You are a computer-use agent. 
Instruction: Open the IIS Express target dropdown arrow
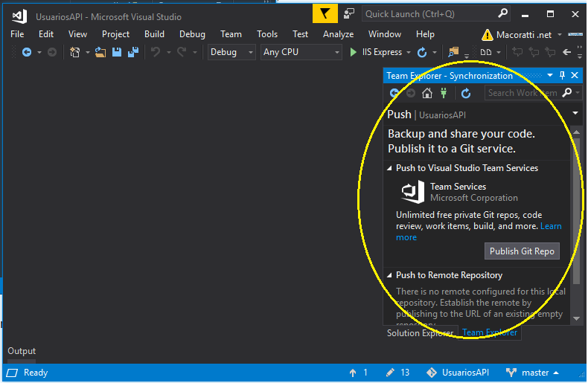pyautogui.click(x=409, y=53)
